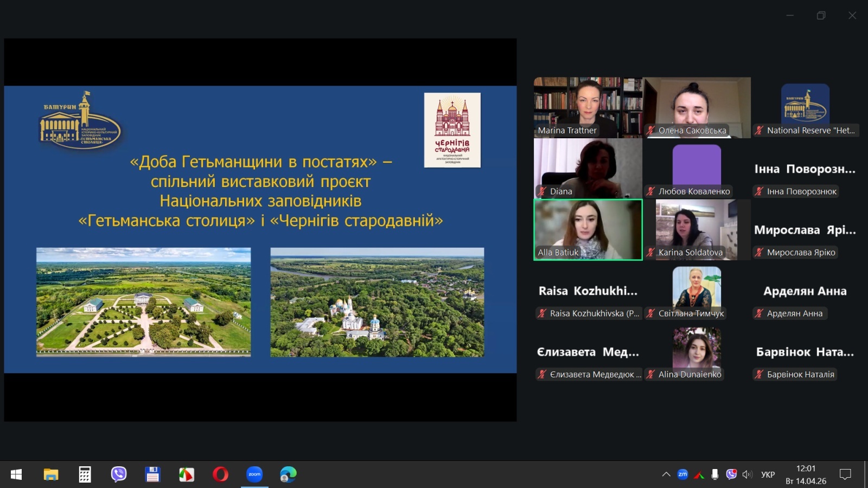Open Microsoft Edge from the taskbar
Viewport: 868px width, 488px height.
(288, 474)
